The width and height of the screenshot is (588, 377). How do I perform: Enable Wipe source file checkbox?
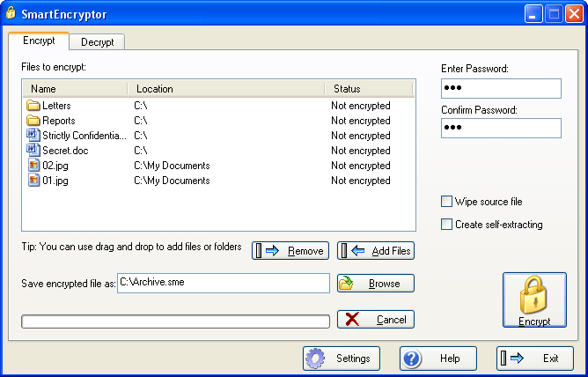(446, 202)
